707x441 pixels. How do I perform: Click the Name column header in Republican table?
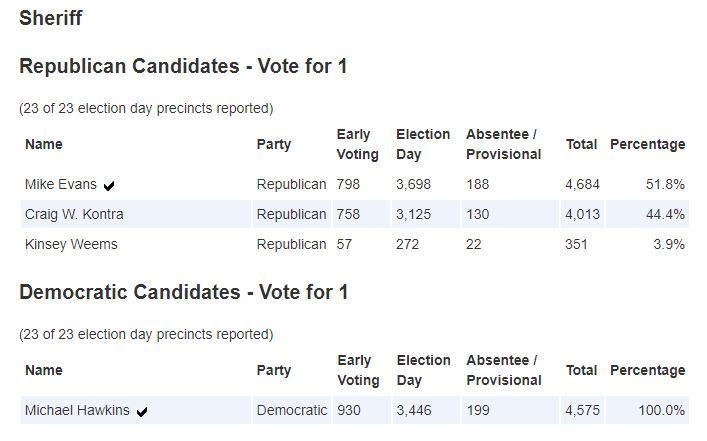pyautogui.click(x=44, y=144)
